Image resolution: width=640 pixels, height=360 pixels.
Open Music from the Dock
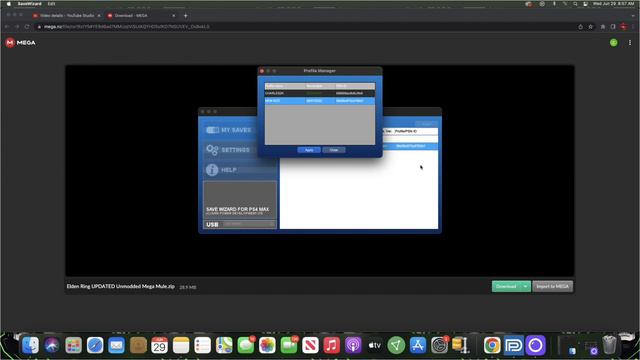tap(331, 345)
